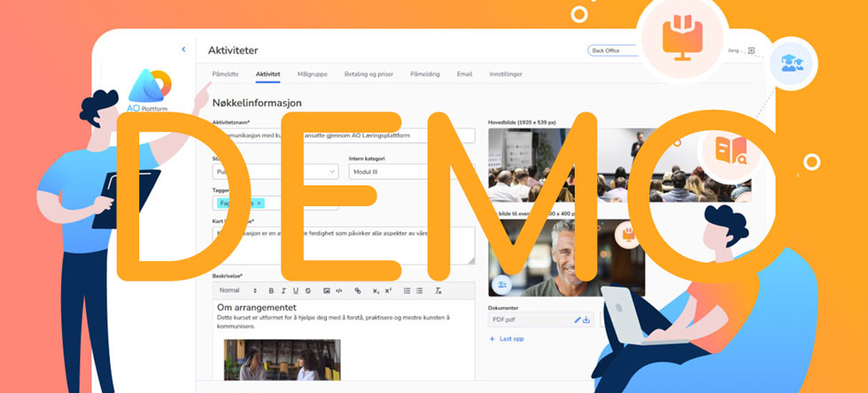This screenshot has width=868, height=393.
Task: Open the Normal text style dropdown
Action: [x=238, y=290]
